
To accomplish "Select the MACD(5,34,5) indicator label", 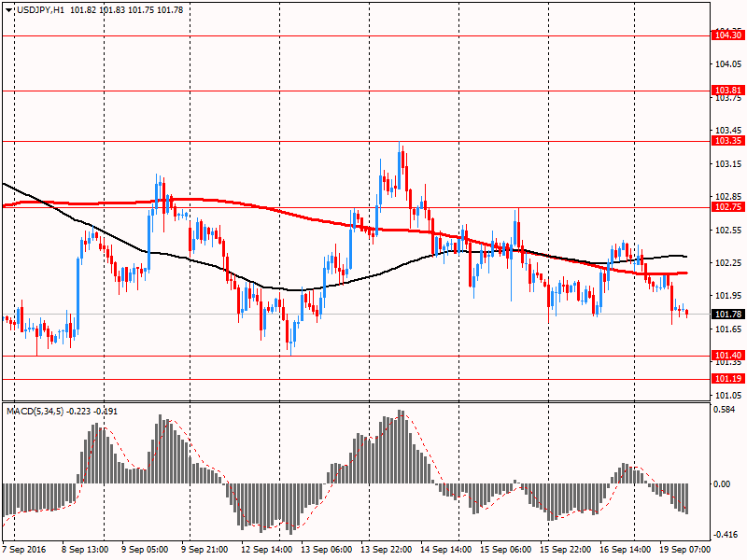I will (35, 411).
